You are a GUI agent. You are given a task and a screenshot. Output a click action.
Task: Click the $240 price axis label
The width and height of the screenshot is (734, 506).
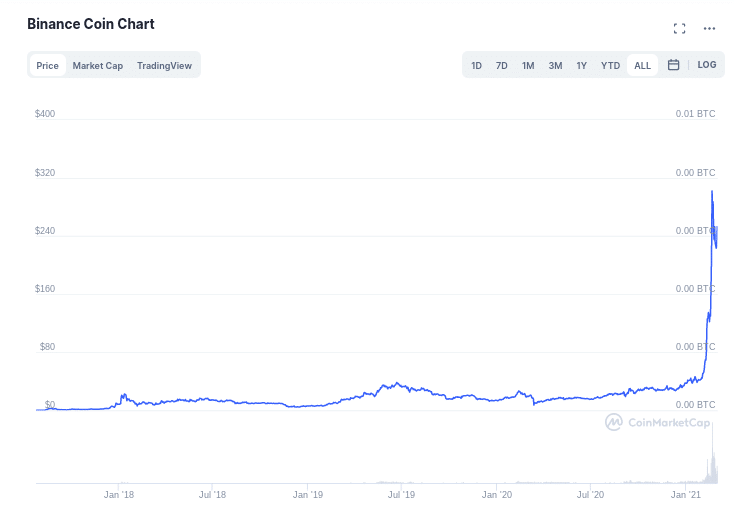pos(45,231)
